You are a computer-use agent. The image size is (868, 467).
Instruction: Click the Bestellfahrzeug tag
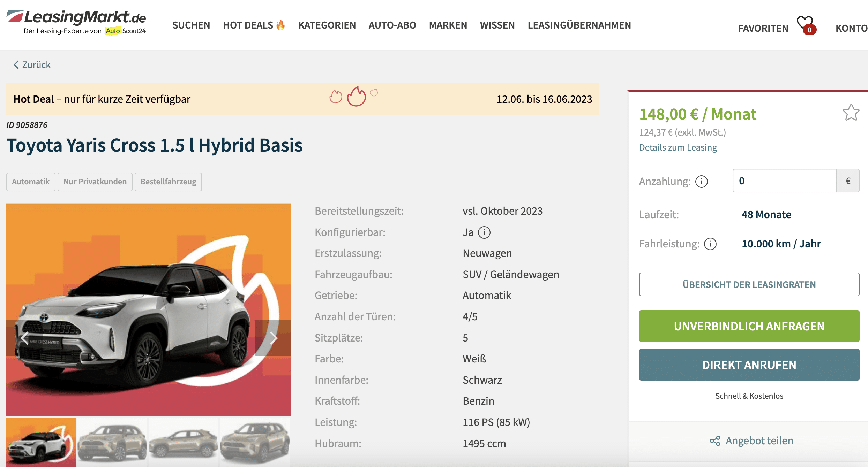(x=168, y=182)
